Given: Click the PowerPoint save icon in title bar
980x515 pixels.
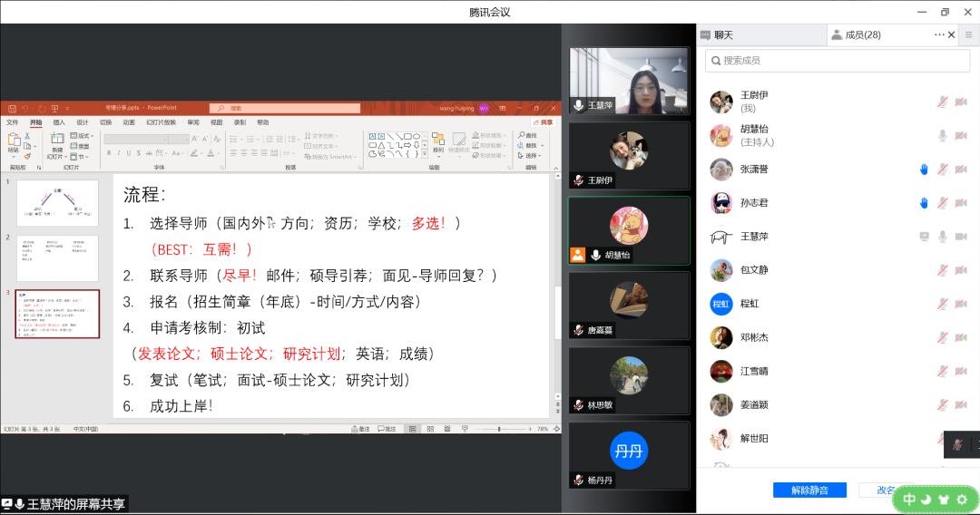Looking at the screenshot, I should tap(11, 108).
